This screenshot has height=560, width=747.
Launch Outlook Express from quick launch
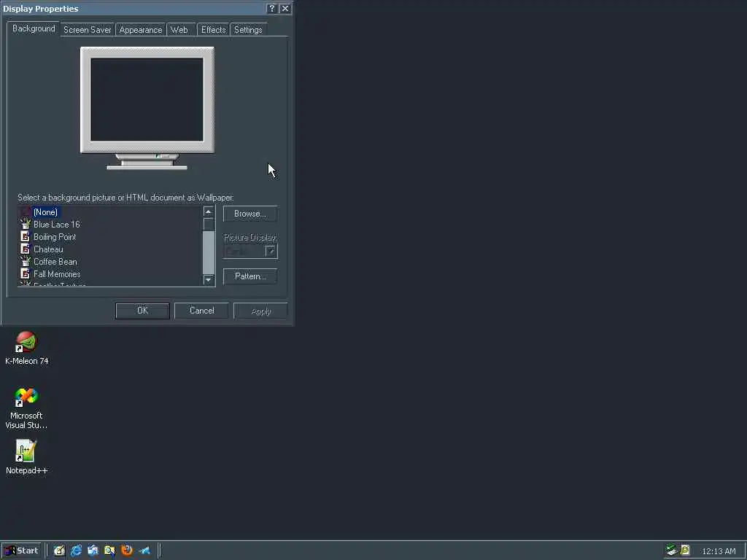pyautogui.click(x=93, y=551)
